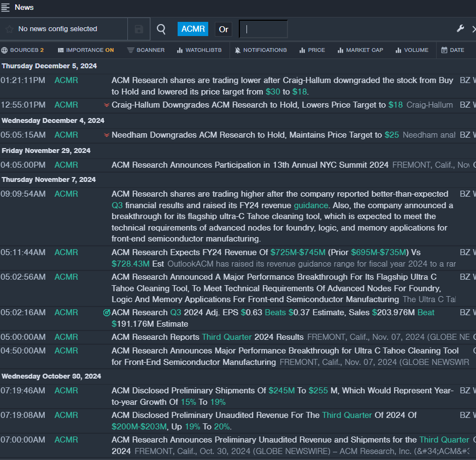
Task: Open the Watchlists filter
Action: 199,50
